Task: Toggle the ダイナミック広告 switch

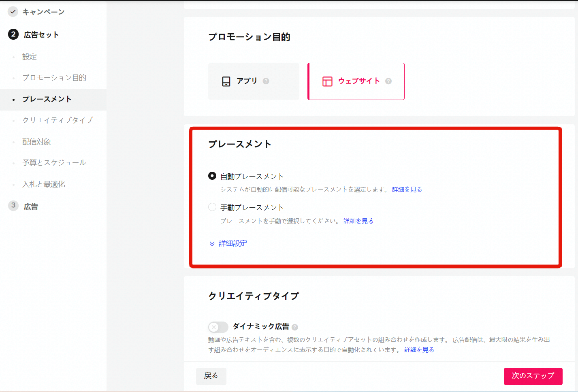Action: pyautogui.click(x=218, y=327)
